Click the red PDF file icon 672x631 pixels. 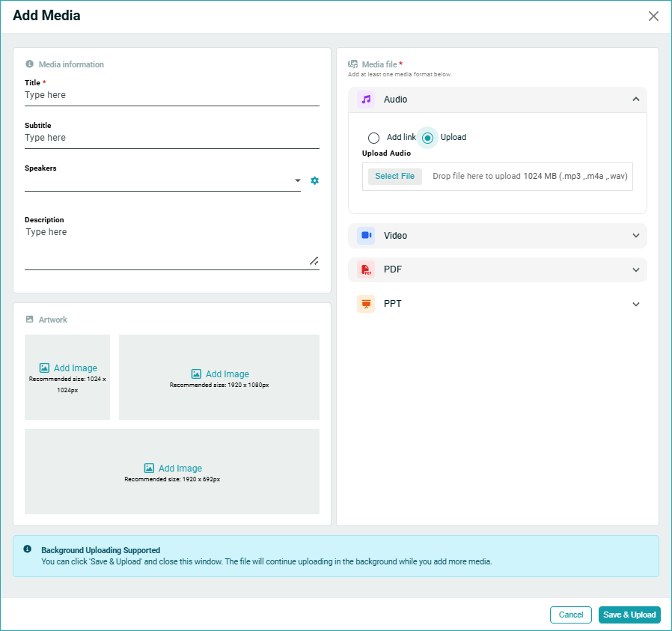pyautogui.click(x=366, y=269)
